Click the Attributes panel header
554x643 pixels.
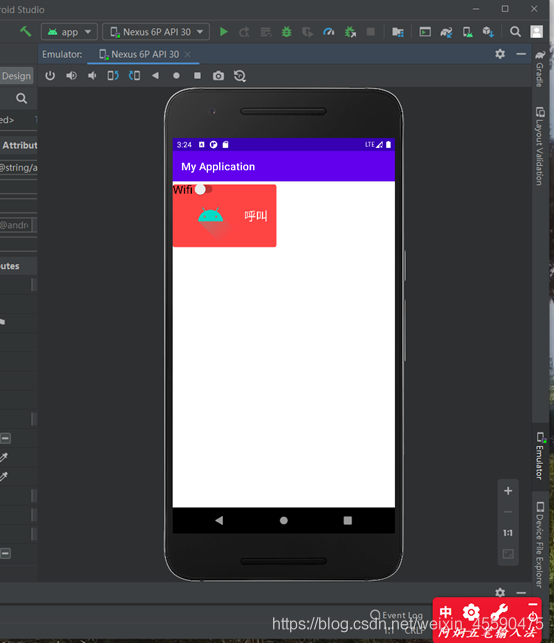(19, 145)
